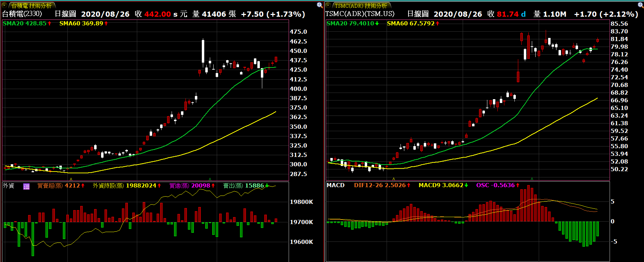The height and width of the screenshot is (262, 644).
Task: Click 日線圖 label in the TSMC(ADR) chart header
Action: point(418,14)
